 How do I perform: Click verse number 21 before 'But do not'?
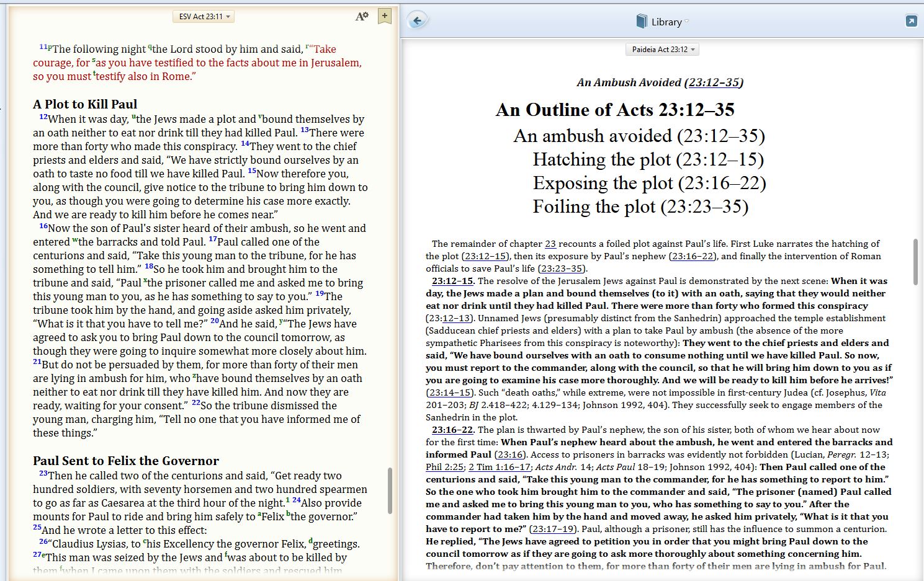[37, 362]
